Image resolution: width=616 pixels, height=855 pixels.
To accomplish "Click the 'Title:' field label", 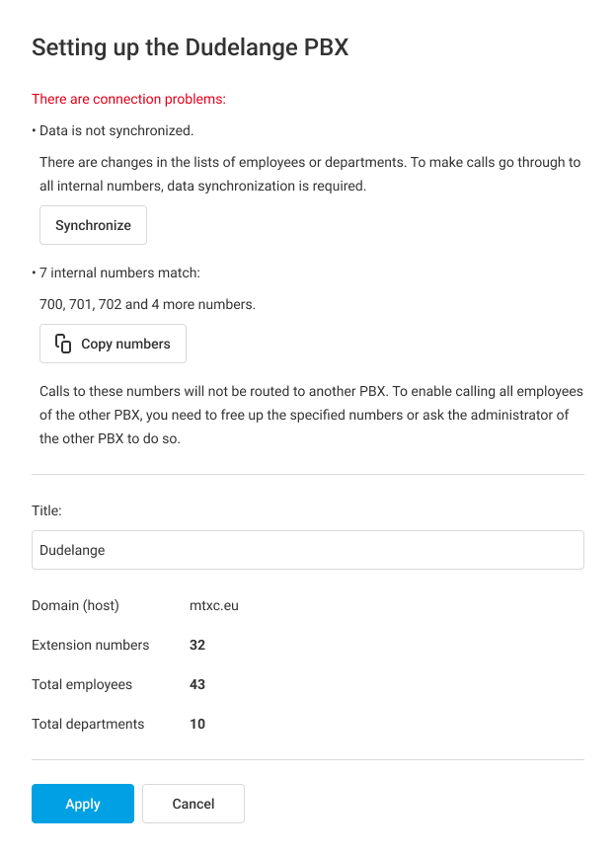I will (46, 510).
